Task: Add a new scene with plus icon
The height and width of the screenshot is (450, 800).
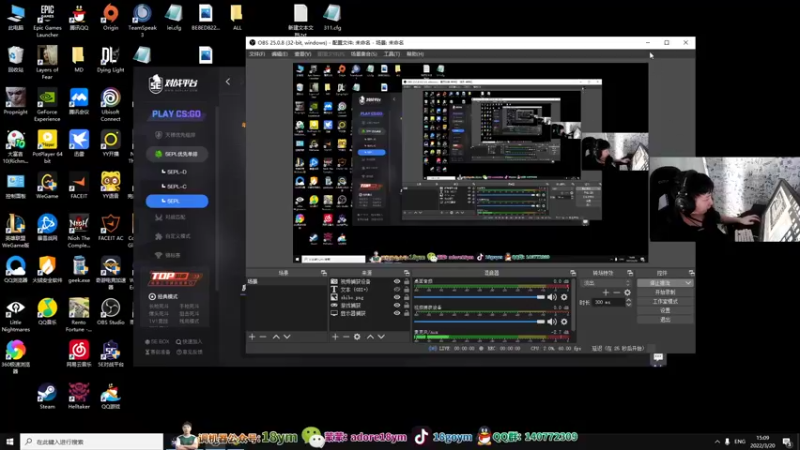Action: click(x=252, y=337)
